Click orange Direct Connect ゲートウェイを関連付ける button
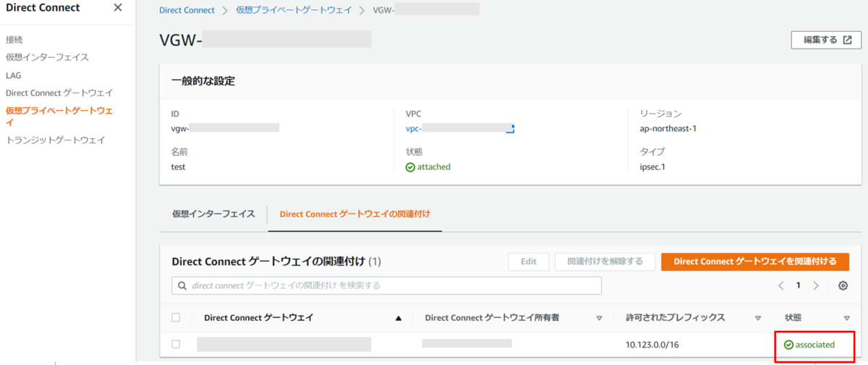868x365 pixels. [754, 261]
